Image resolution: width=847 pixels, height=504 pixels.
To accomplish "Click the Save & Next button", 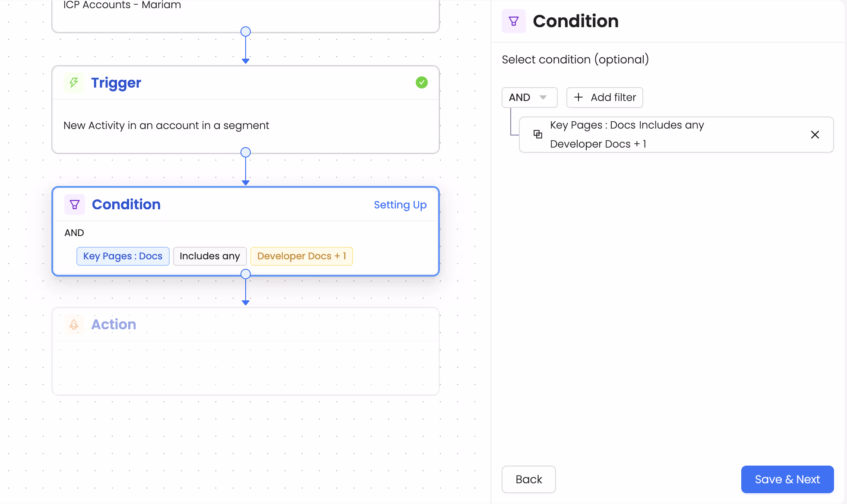I will click(x=787, y=479).
